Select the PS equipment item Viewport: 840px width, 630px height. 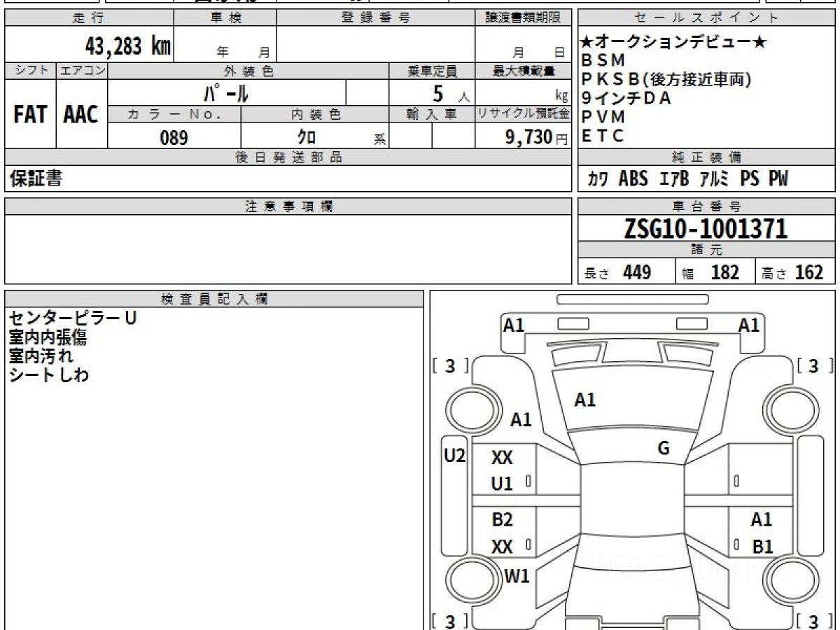click(x=750, y=179)
